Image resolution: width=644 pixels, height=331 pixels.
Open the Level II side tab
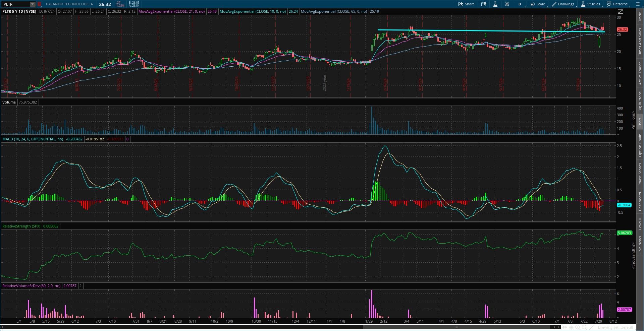pos(640,223)
